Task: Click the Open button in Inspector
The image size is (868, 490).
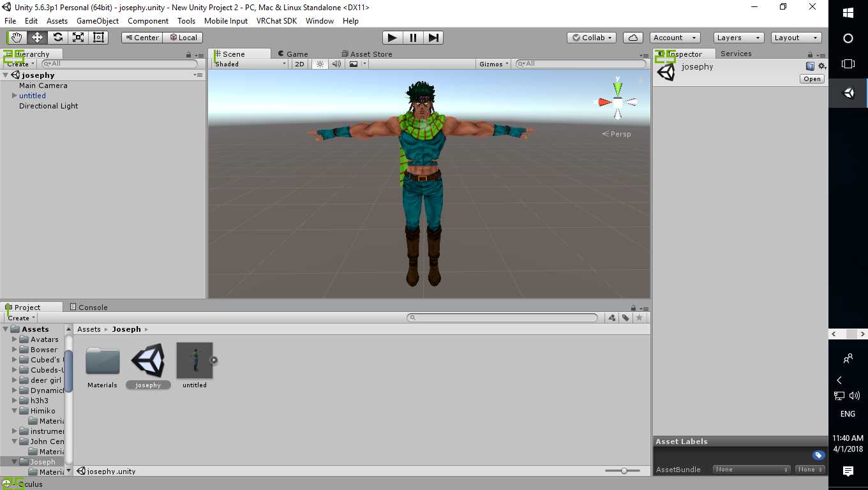Action: tap(812, 79)
